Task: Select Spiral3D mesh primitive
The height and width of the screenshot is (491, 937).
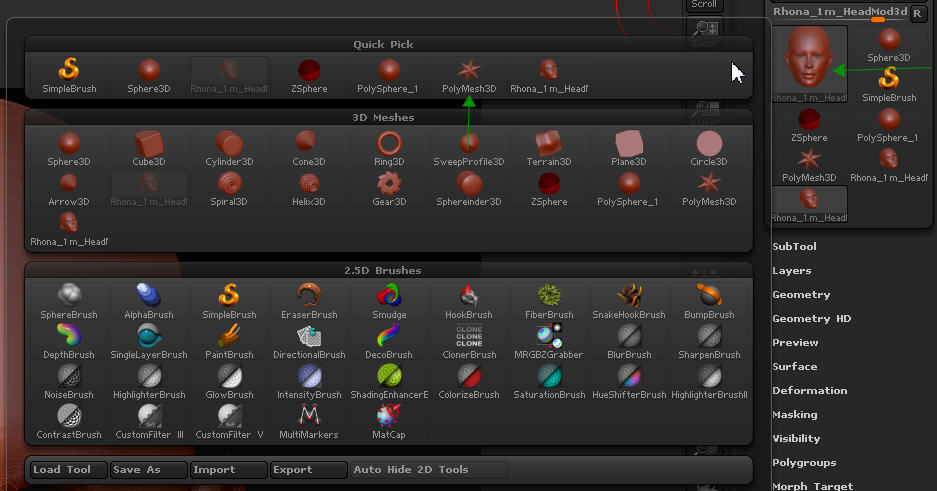Action: [x=229, y=189]
